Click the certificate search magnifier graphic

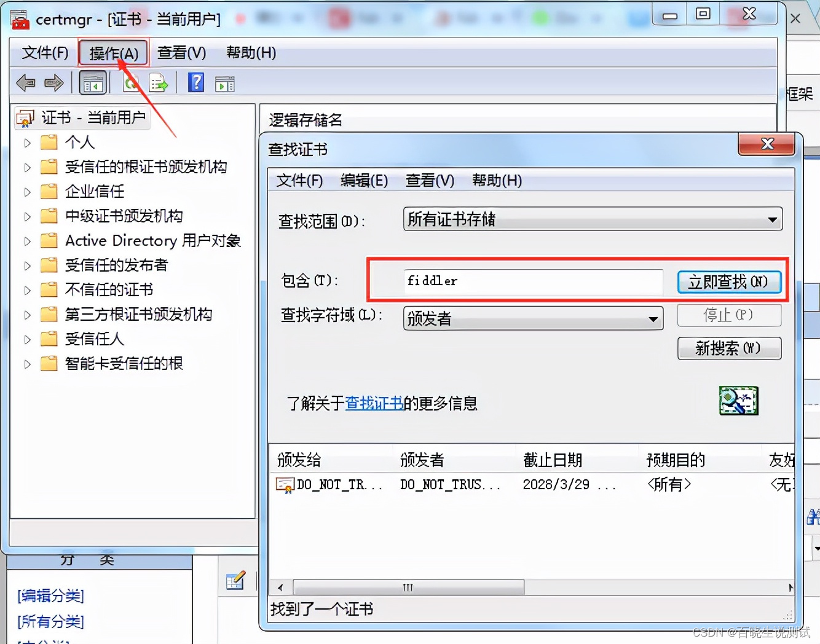pyautogui.click(x=738, y=400)
